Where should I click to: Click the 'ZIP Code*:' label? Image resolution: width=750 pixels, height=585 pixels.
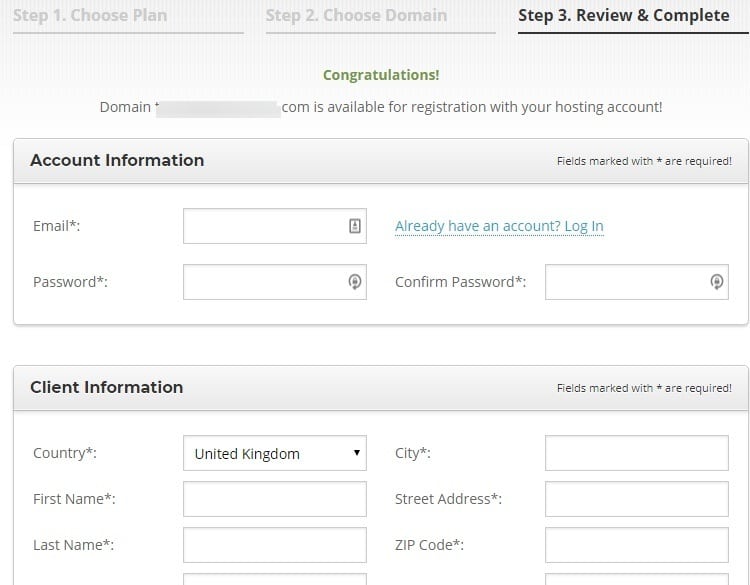(x=430, y=545)
